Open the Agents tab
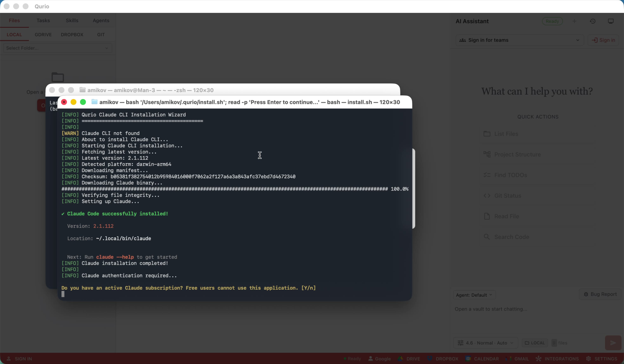Screen dimensions: 624x364 click(x=101, y=21)
